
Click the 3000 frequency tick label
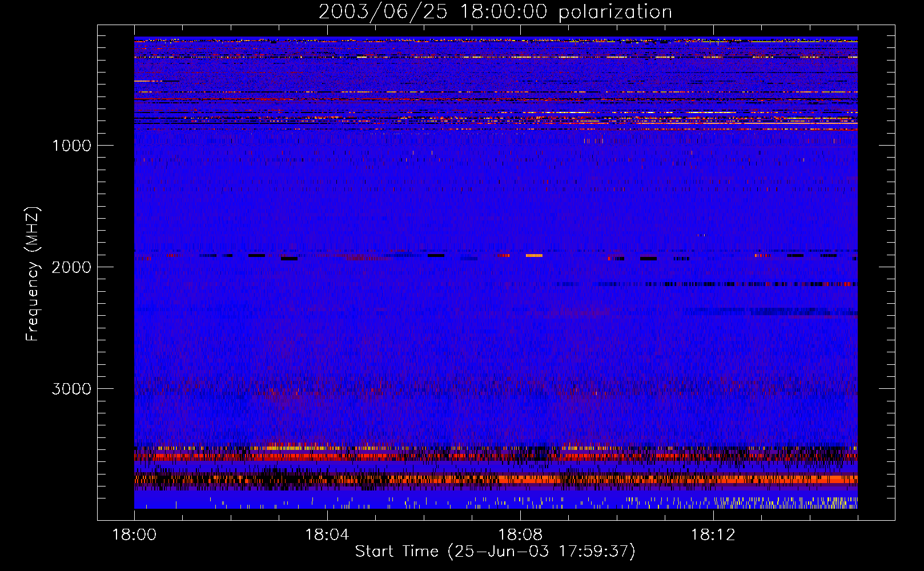(x=71, y=389)
